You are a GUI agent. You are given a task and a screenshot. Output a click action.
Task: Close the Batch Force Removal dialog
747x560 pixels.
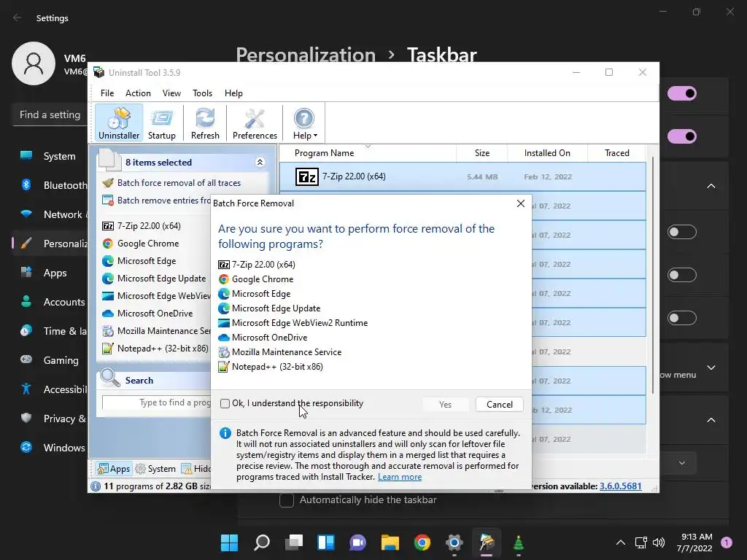(521, 203)
